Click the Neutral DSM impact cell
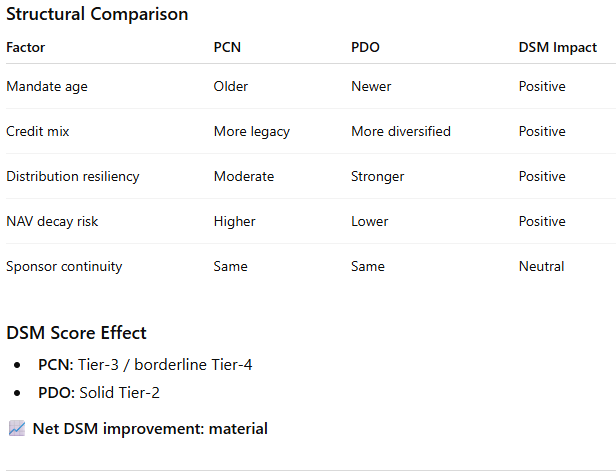Screen dimensions: 616x473 point(541,267)
